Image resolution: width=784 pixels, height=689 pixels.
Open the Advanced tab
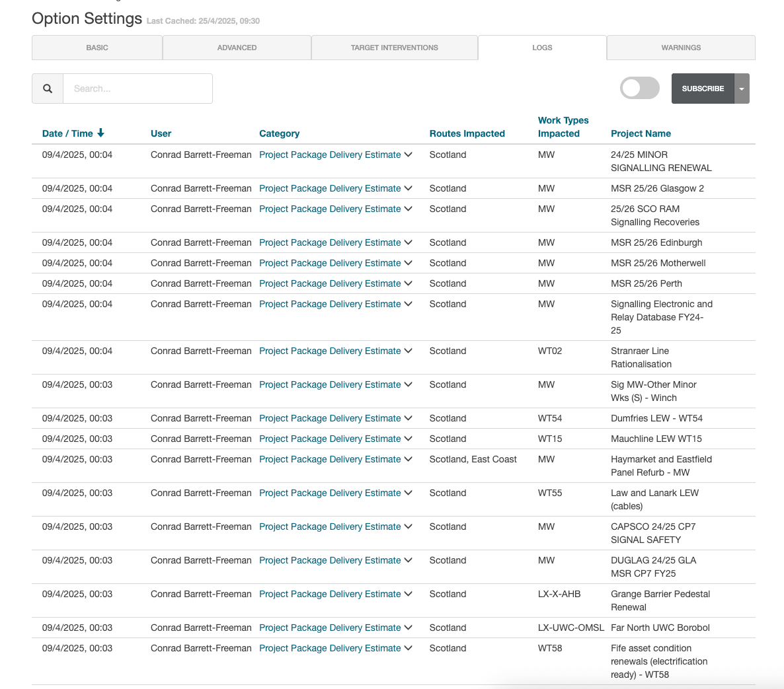pos(237,48)
